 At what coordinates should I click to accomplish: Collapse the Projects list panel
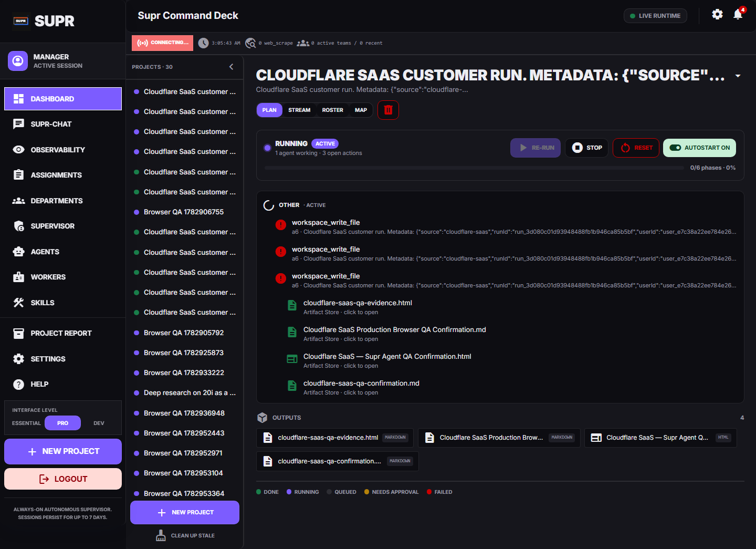(232, 67)
